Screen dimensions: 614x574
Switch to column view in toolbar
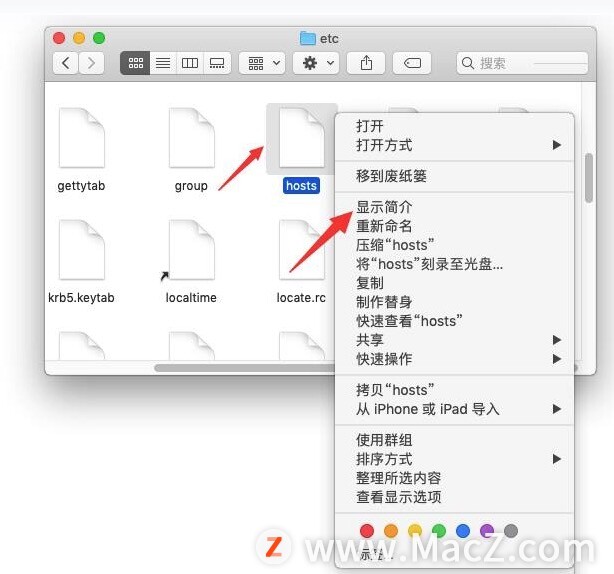point(190,63)
